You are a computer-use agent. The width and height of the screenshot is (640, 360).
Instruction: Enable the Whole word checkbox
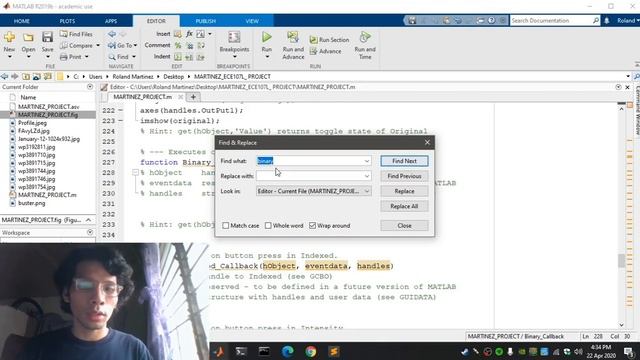[x=268, y=226]
